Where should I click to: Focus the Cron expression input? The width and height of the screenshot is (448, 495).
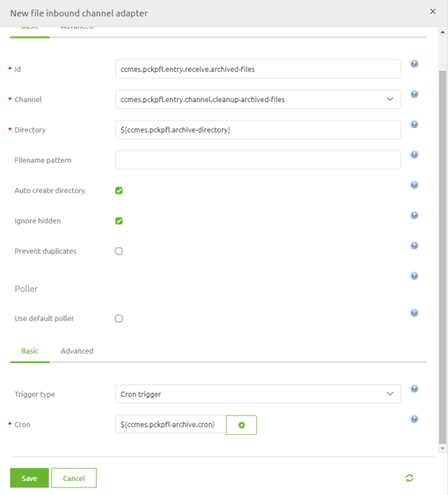170,425
